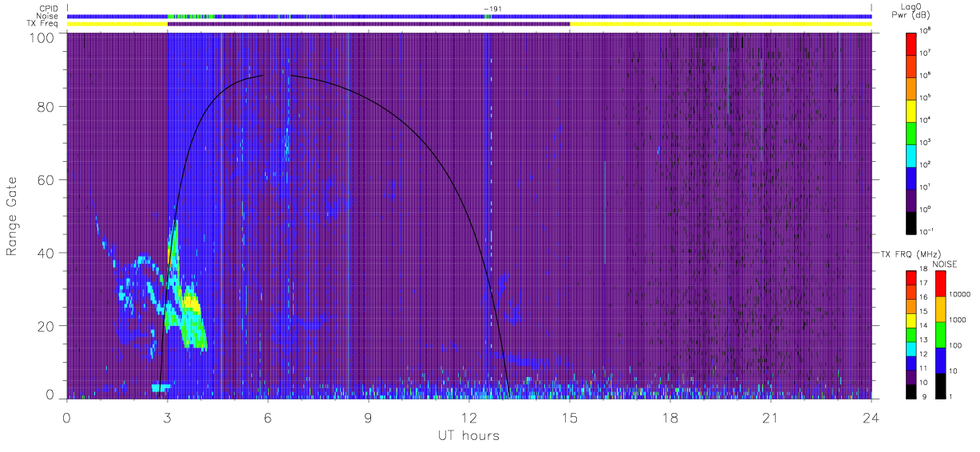The height and width of the screenshot is (452, 980).
Task: Click the '80' tick on Range Gate axis
Action: click(46, 107)
